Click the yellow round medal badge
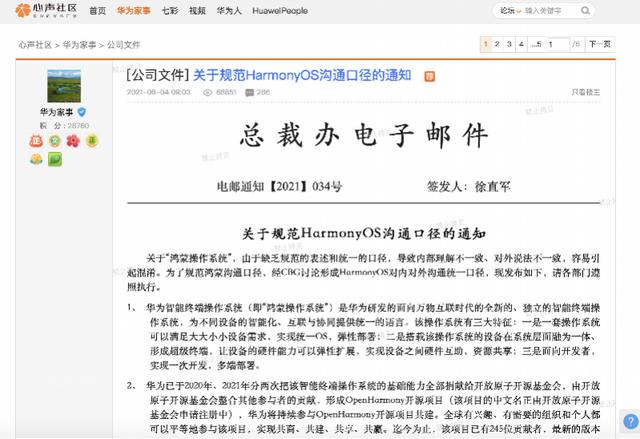 92,141
